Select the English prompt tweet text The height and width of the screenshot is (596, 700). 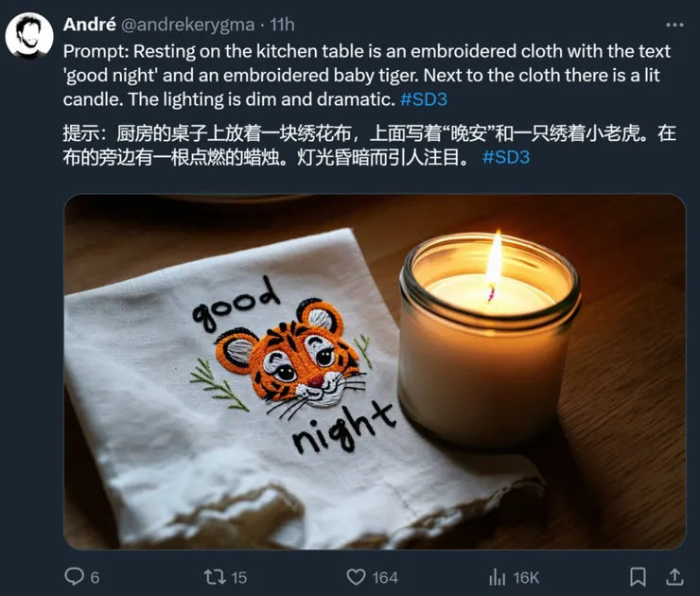[366, 76]
